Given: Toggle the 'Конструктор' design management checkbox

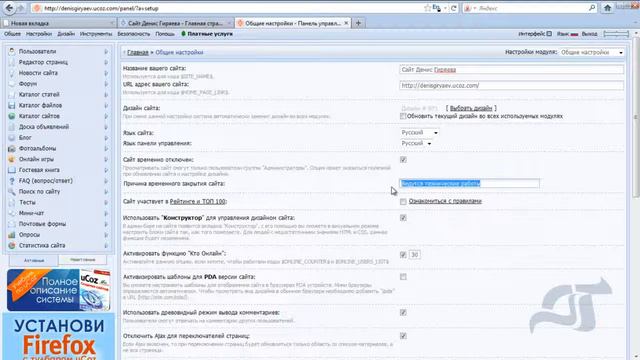Looking at the screenshot, I should [403, 218].
